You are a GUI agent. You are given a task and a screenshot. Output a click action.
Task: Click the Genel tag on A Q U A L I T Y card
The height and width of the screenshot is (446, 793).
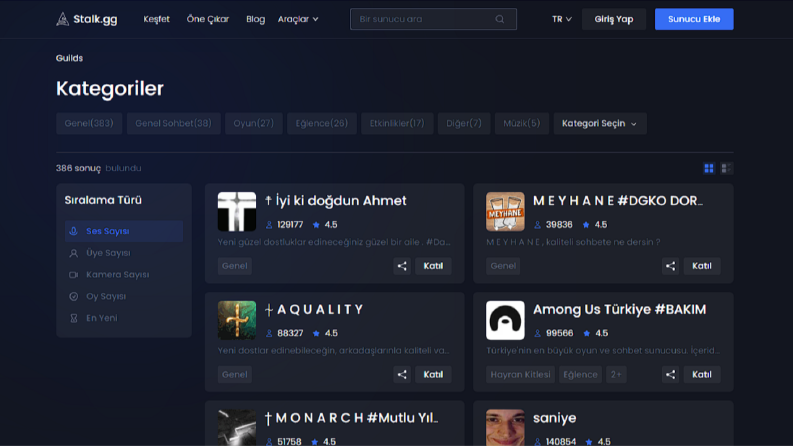(x=235, y=375)
